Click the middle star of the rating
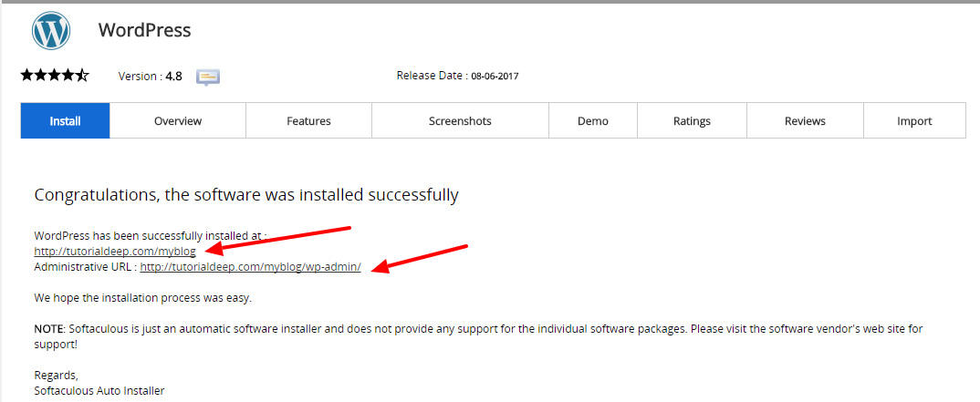The width and height of the screenshot is (980, 402). (55, 76)
